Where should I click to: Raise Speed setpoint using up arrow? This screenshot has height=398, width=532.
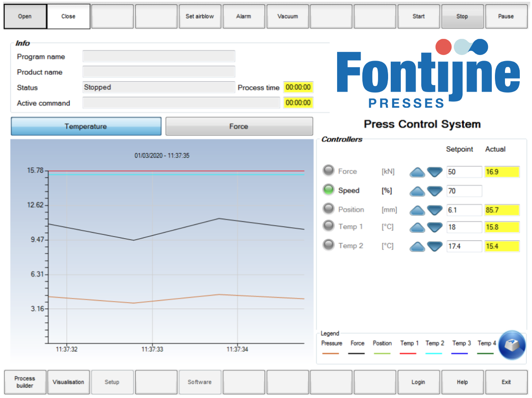(417, 191)
